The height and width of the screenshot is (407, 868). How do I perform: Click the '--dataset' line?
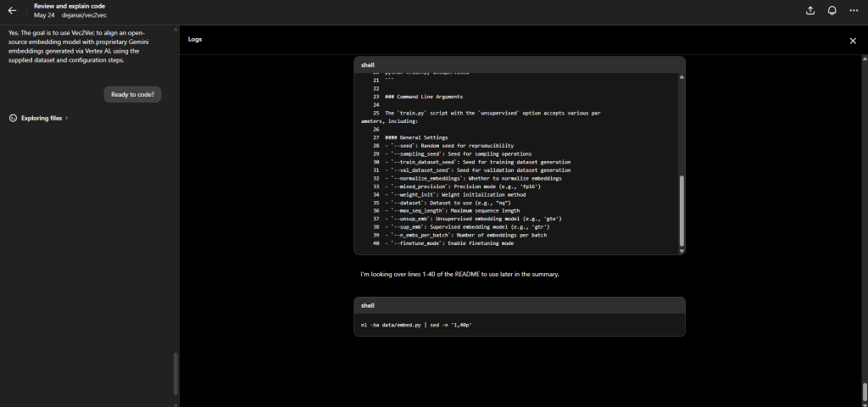[448, 203]
